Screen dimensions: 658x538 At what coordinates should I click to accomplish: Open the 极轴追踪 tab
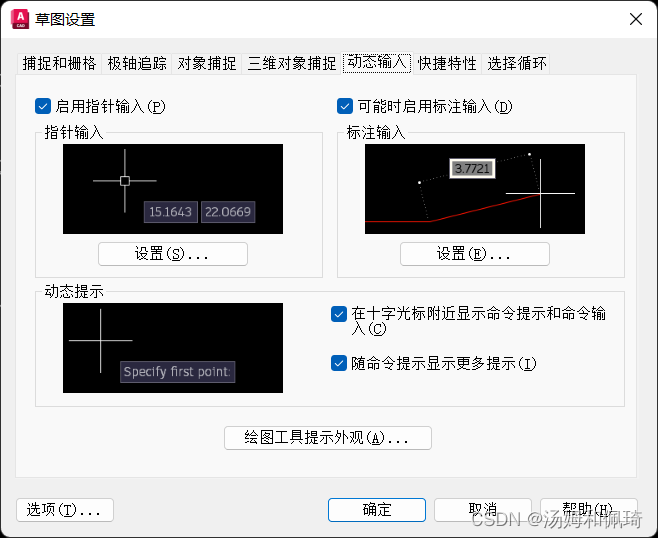[137, 64]
